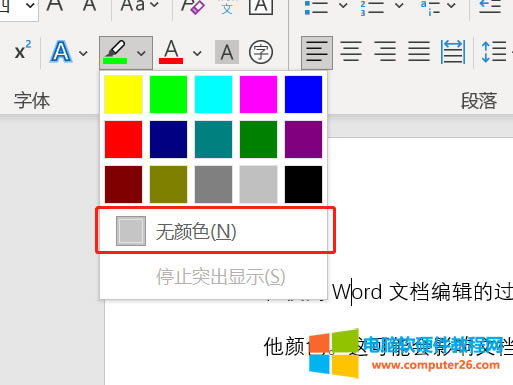The image size is (513, 385).
Task: Pick the teal highlight swatch
Action: click(213, 139)
